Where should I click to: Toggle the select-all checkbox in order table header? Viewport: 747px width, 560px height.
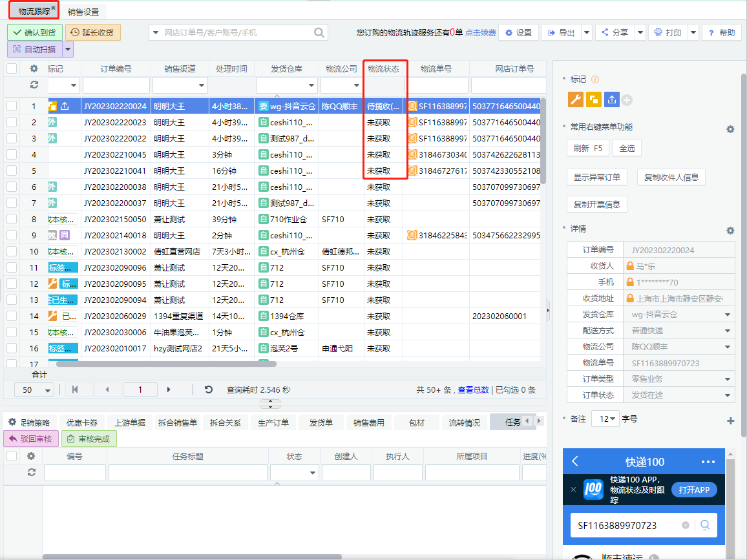[12, 68]
